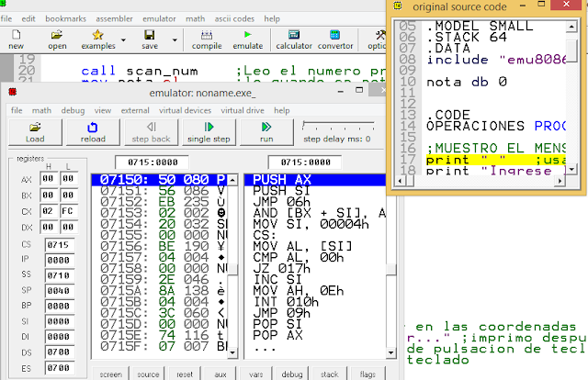Open the stack view button
The image size is (588, 380).
329,374
